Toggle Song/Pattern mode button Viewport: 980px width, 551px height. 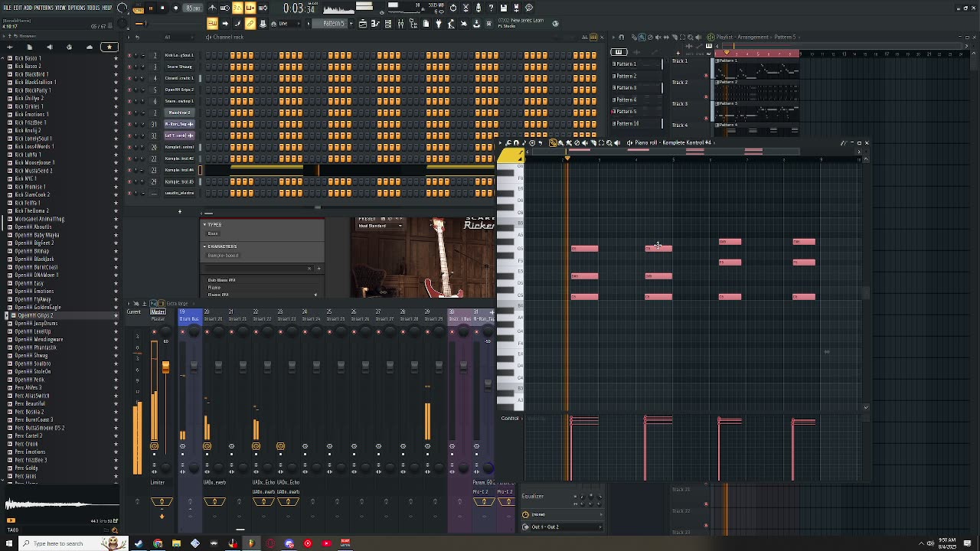click(x=139, y=8)
